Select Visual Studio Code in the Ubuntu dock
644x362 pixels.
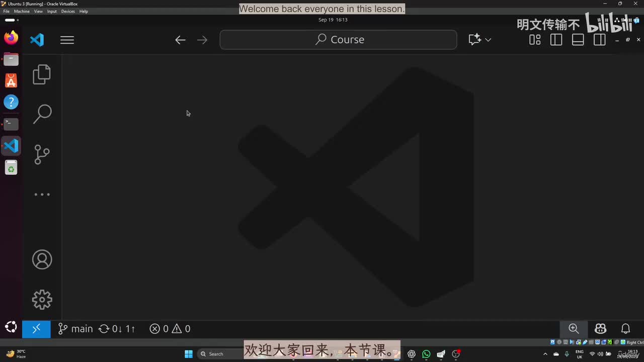(11, 146)
